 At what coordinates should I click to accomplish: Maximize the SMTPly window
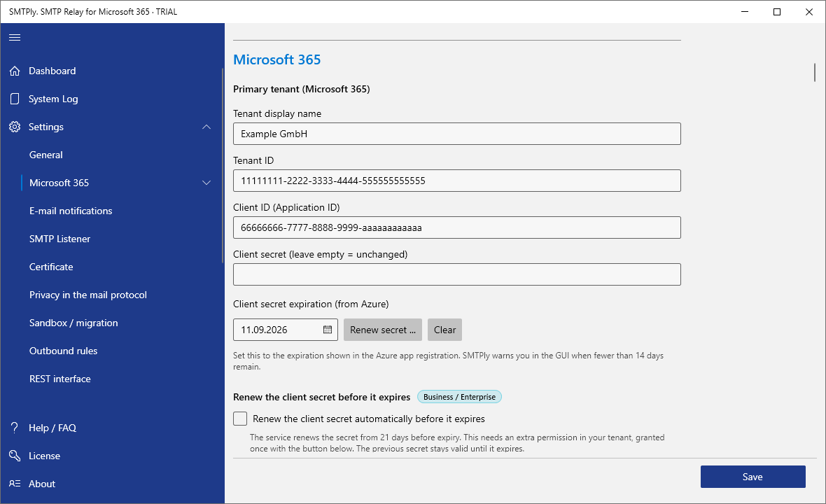pyautogui.click(x=776, y=12)
